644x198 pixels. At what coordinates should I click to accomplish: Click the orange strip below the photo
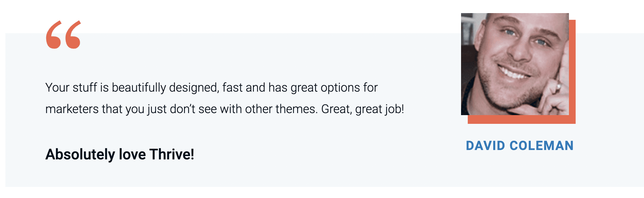pyautogui.click(x=521, y=119)
